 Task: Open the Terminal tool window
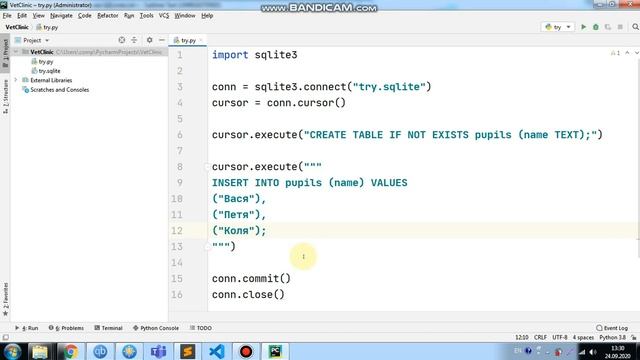[x=109, y=328]
